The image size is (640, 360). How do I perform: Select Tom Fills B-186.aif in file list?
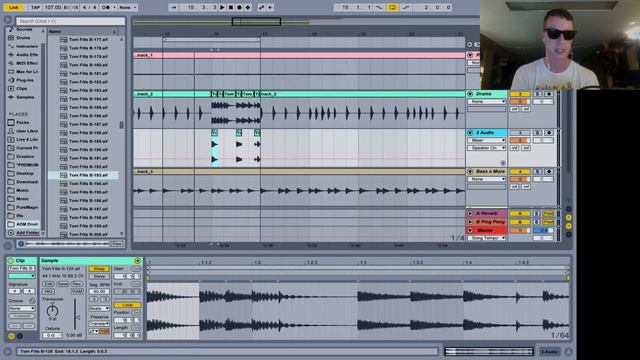click(84, 116)
